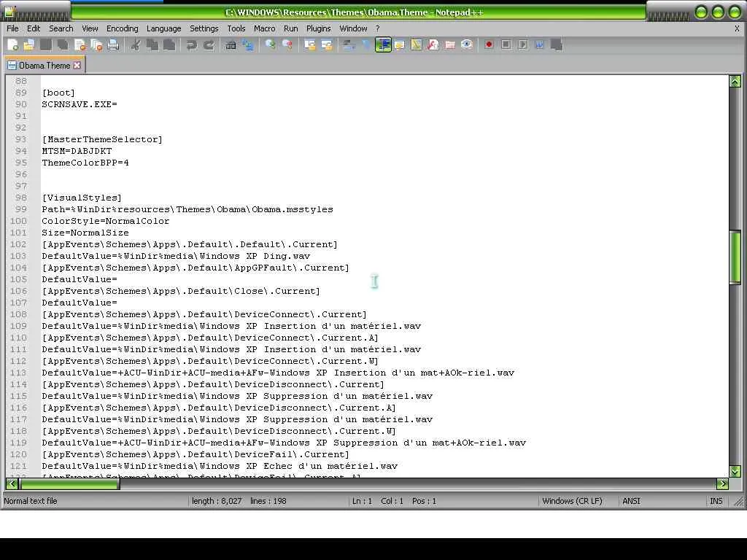Screen dimensions: 747x560
Task: Click the Copy toolbar icon
Action: point(152,44)
